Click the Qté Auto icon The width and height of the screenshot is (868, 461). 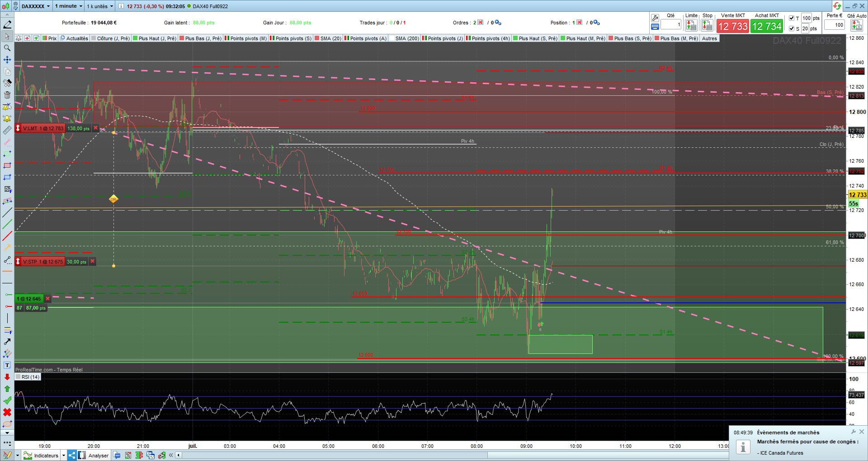(x=857, y=26)
